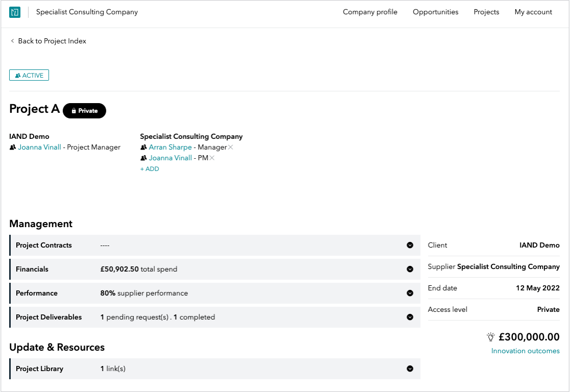Click the lightbulb icon beside £300,000.00
This screenshot has height=392, width=570.
[490, 337]
